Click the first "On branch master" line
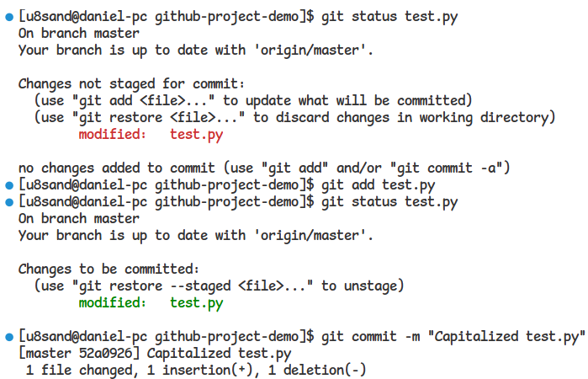The width and height of the screenshot is (588, 379). tap(78, 34)
